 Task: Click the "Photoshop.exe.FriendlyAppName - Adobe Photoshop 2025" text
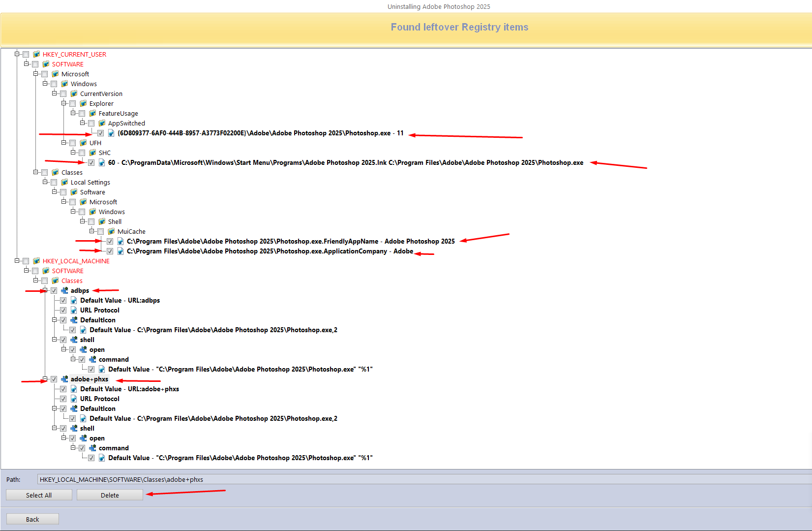pos(365,241)
